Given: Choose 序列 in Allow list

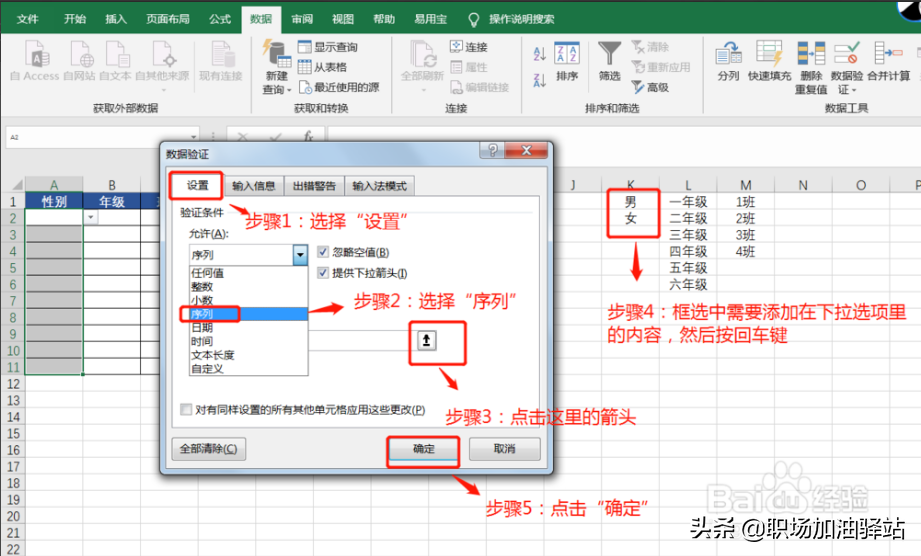Looking at the screenshot, I should tap(248, 314).
